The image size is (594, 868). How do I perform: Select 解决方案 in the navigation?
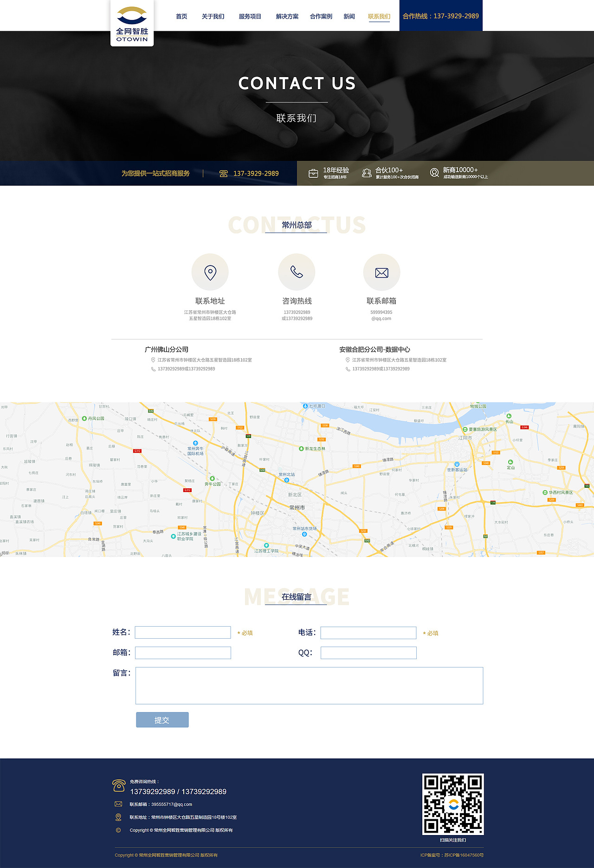(x=287, y=16)
